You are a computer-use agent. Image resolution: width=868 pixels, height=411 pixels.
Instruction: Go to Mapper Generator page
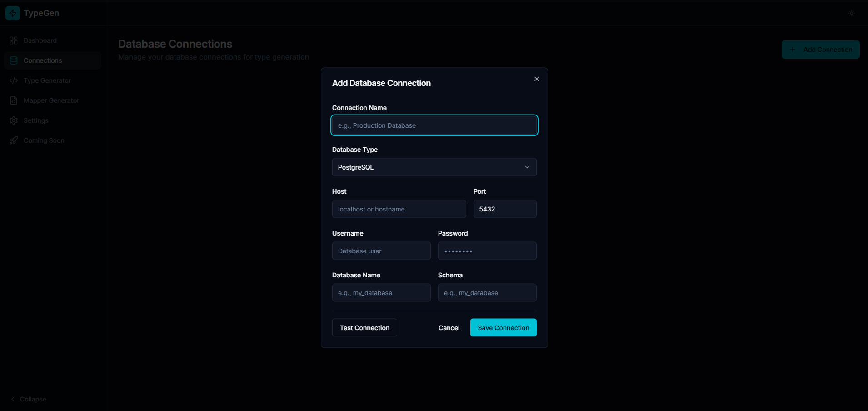(x=52, y=100)
